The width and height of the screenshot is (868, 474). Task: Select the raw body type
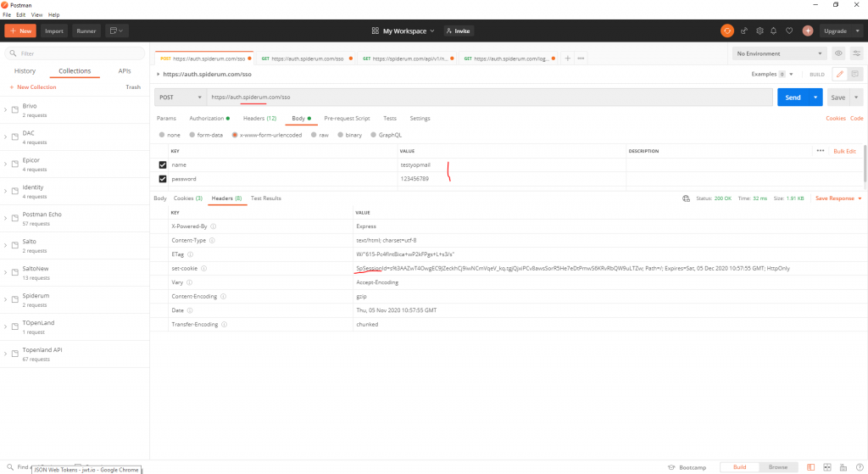pyautogui.click(x=314, y=135)
